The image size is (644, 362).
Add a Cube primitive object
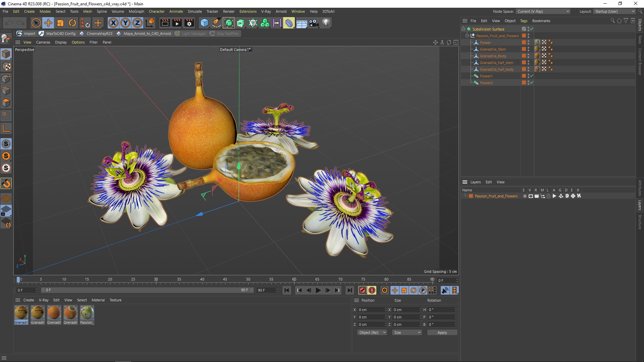coord(204,23)
